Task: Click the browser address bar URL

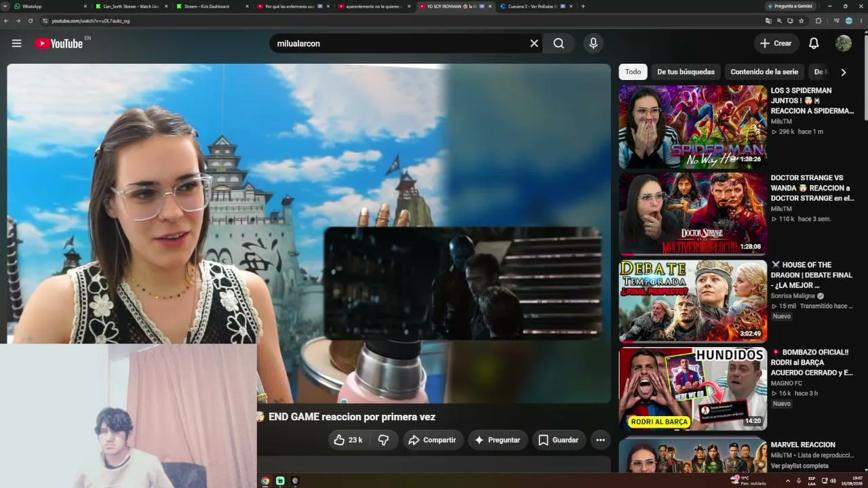Action: pos(91,21)
